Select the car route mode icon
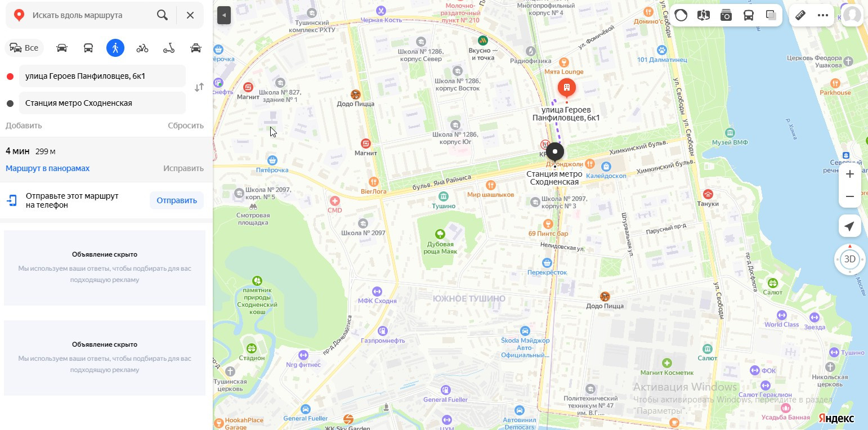Viewport: 868px width, 430px height. (62, 48)
